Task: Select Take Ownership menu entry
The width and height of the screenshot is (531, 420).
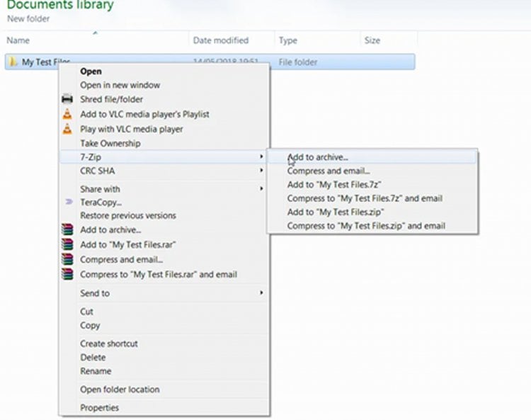Action: pos(110,143)
